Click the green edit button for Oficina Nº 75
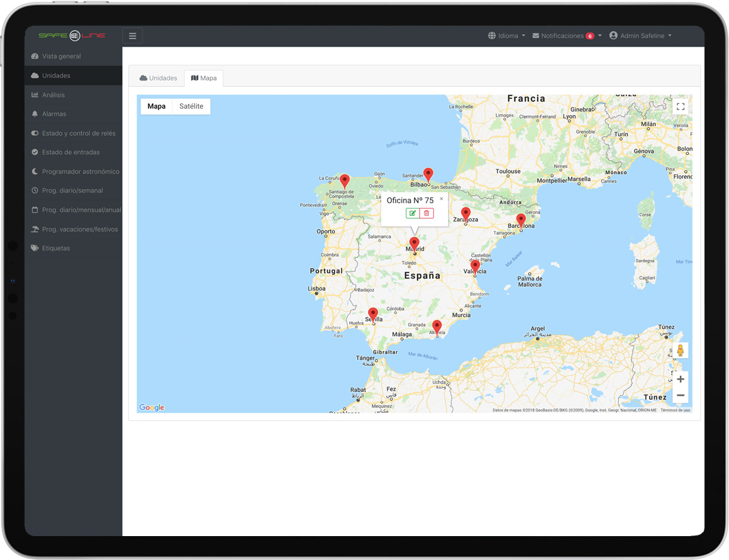Image resolution: width=729 pixels, height=560 pixels. coord(413,213)
